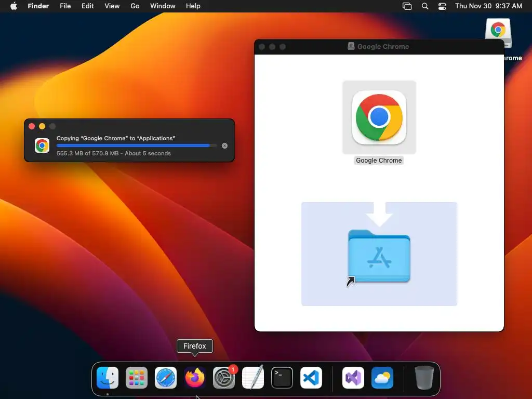Open Control Center
The height and width of the screenshot is (399, 532).
[x=442, y=6]
